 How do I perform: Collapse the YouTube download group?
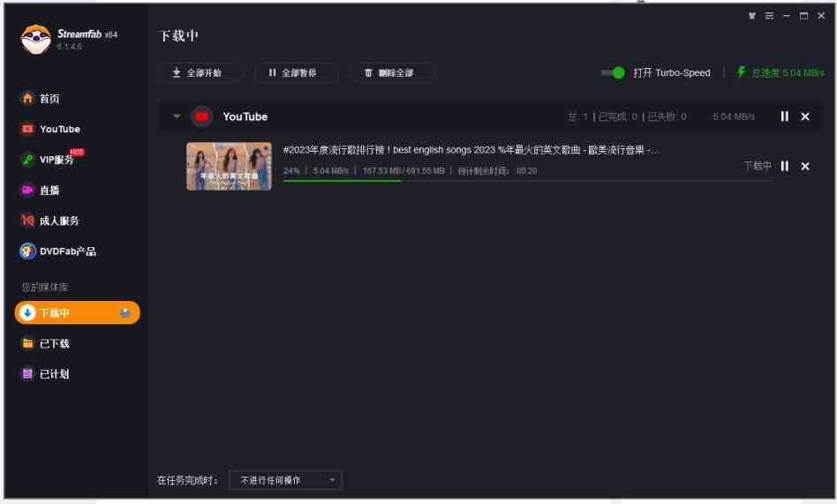(177, 116)
